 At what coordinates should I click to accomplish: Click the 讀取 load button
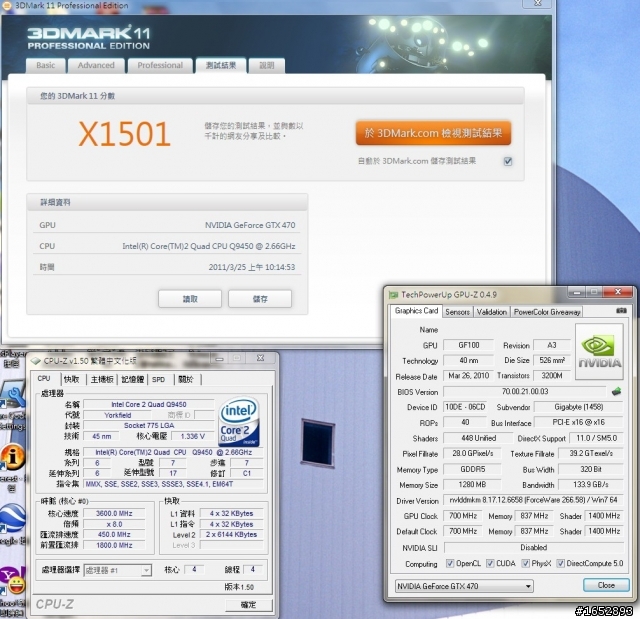[x=190, y=299]
